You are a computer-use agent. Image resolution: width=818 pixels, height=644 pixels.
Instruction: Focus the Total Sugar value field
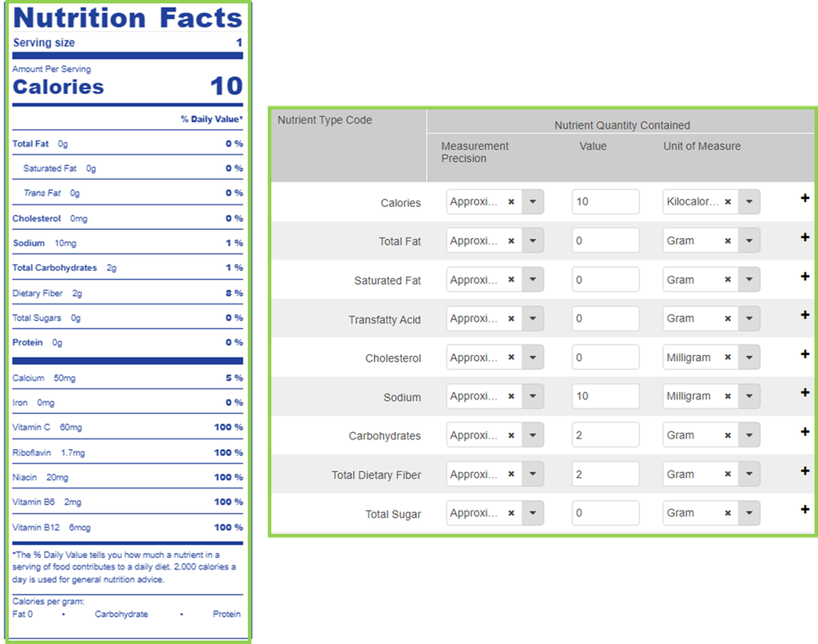(x=606, y=513)
